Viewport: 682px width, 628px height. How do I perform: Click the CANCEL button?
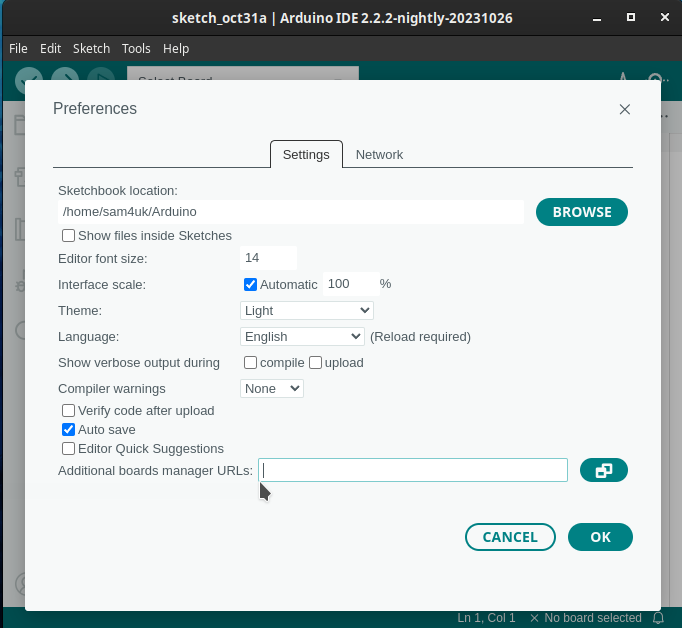[x=510, y=537]
